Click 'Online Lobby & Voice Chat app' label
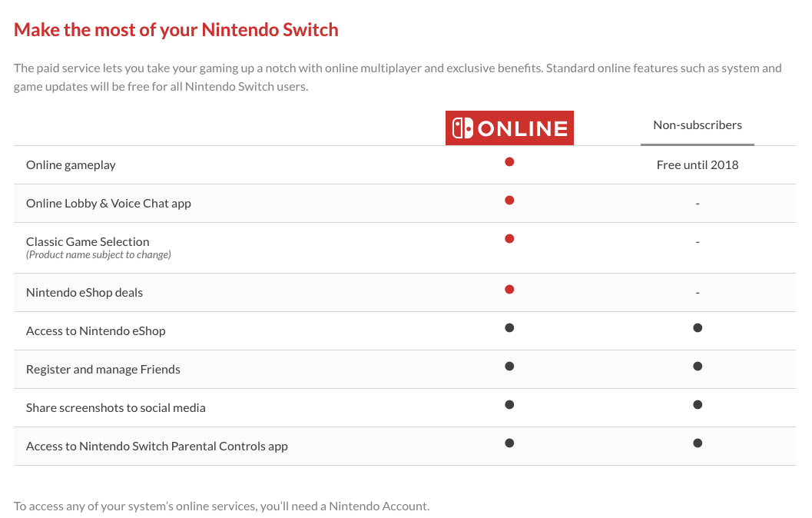812x518 pixels. pyautogui.click(x=108, y=203)
